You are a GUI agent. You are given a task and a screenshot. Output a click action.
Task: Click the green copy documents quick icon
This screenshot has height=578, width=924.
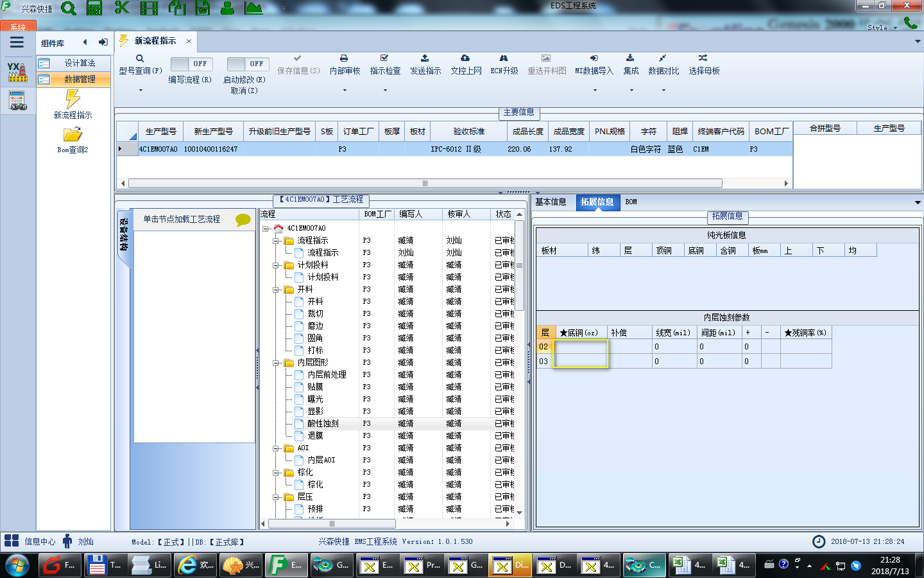(x=177, y=8)
